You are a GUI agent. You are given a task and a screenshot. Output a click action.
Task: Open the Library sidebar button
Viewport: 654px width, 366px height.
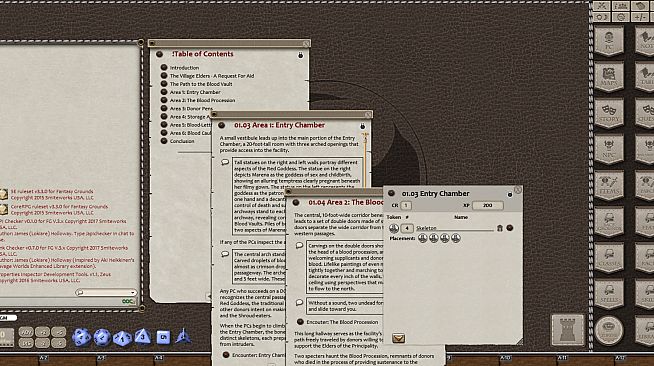(645, 330)
